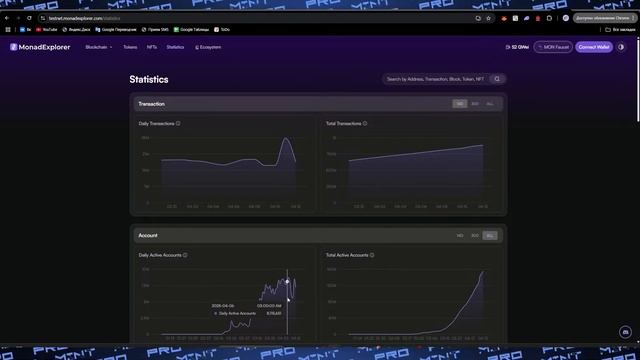Toggle the dark/light theme icon
This screenshot has height=360, width=640.
(x=621, y=47)
